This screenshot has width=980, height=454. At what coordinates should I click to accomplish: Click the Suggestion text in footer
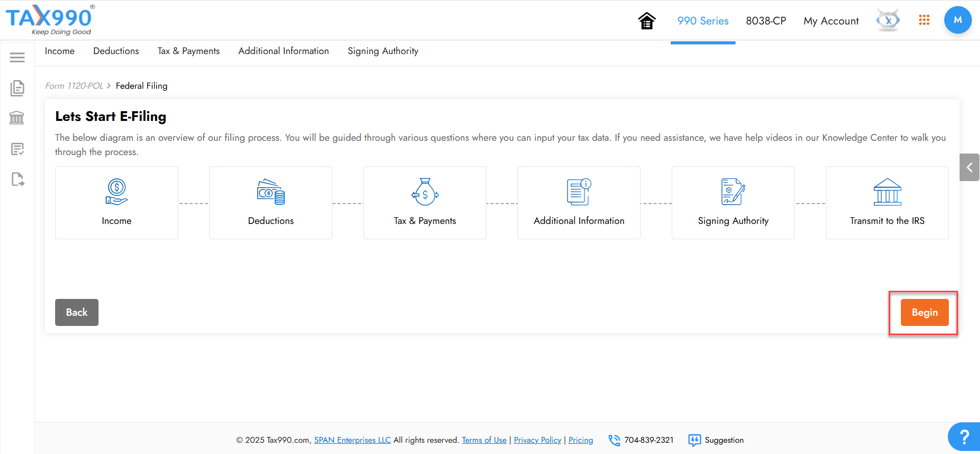724,440
